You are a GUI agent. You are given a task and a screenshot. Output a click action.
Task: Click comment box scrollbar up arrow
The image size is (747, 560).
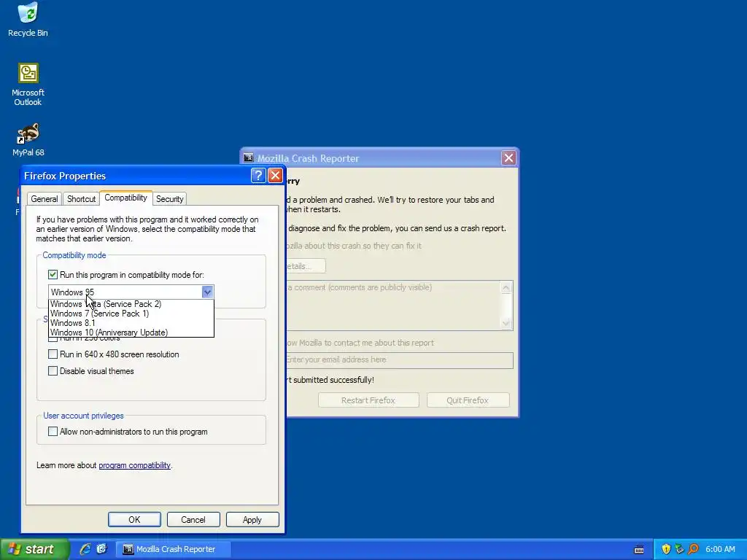coord(506,287)
